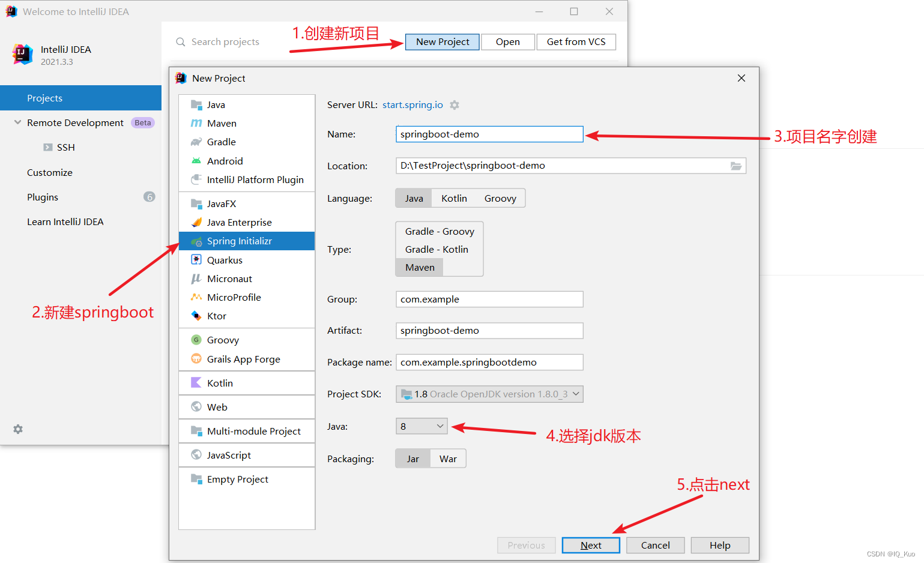Open the Plugins section
Viewport: 924px width, 563px height.
point(43,197)
